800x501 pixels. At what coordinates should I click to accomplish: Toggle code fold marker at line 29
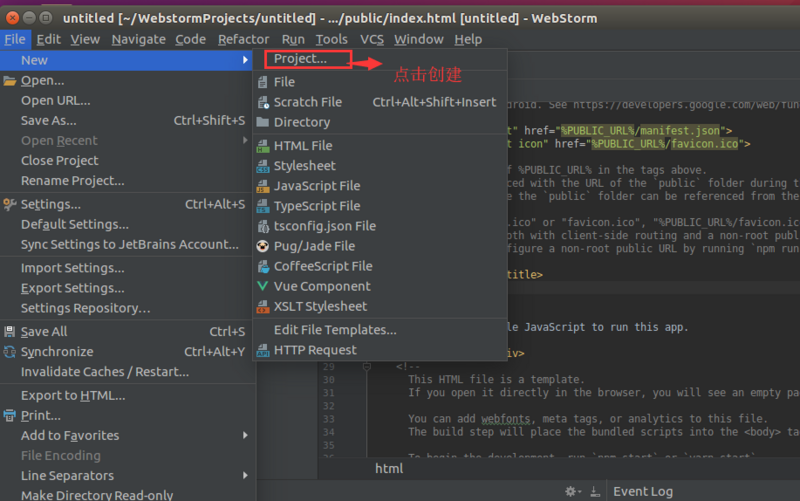tap(366, 366)
